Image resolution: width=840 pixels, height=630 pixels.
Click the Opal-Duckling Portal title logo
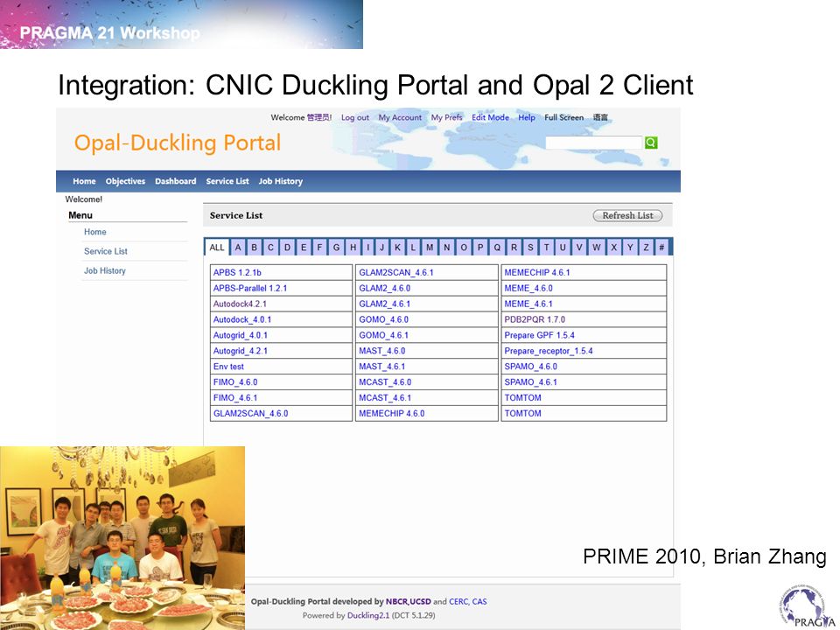(178, 143)
